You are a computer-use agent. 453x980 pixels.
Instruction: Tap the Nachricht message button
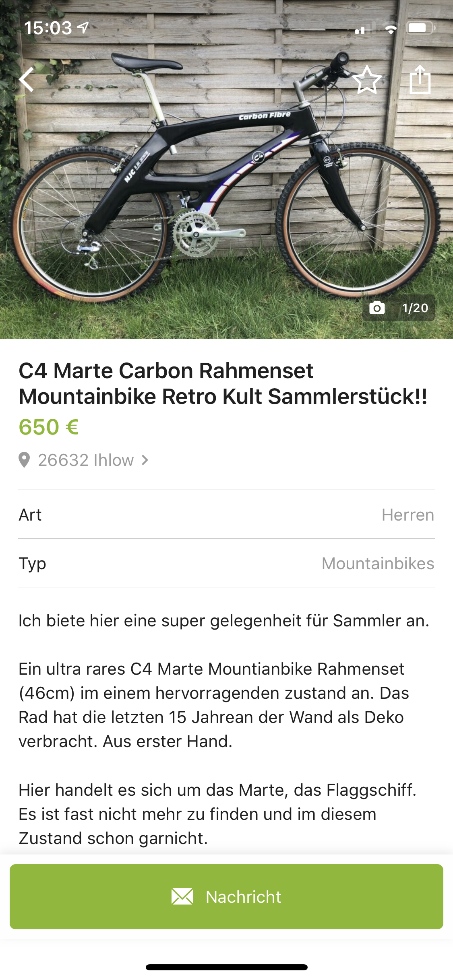(x=226, y=897)
